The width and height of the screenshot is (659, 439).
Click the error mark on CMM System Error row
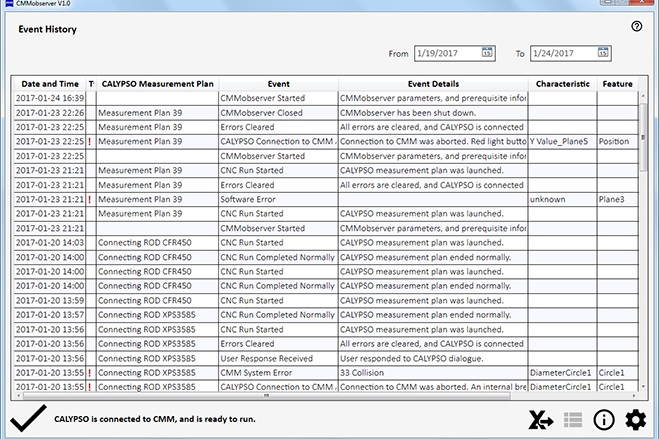tap(90, 373)
